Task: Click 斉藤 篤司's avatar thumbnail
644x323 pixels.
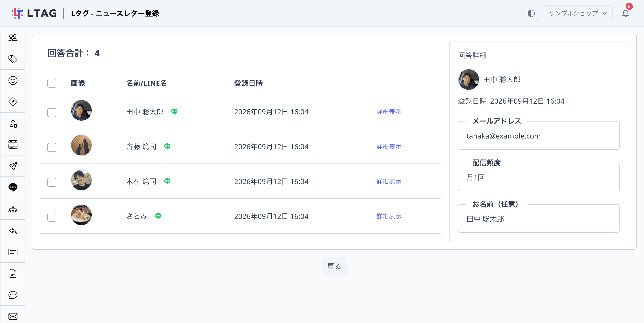Action: tap(81, 145)
